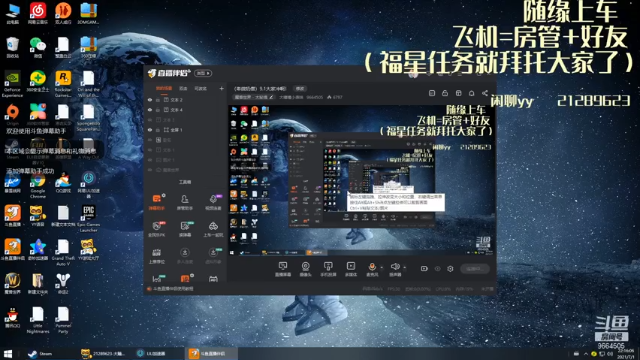The image size is (640, 360).
Task: Toggle visibility eye of 全屏 1 source
Action: click(x=150, y=130)
